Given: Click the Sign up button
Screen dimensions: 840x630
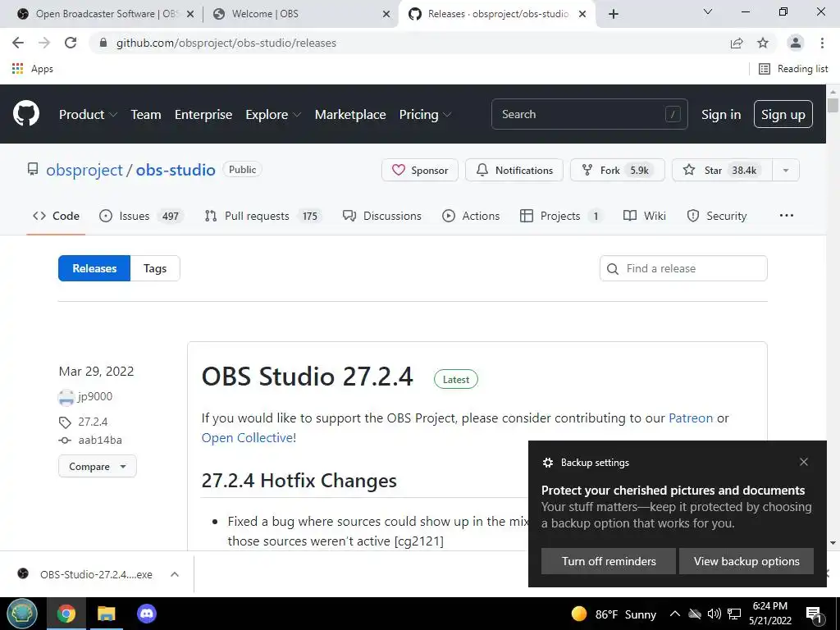Looking at the screenshot, I should point(783,114).
